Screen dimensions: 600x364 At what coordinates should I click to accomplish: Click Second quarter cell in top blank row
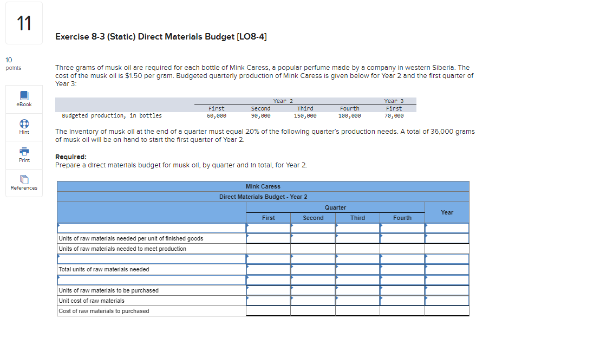(x=312, y=228)
